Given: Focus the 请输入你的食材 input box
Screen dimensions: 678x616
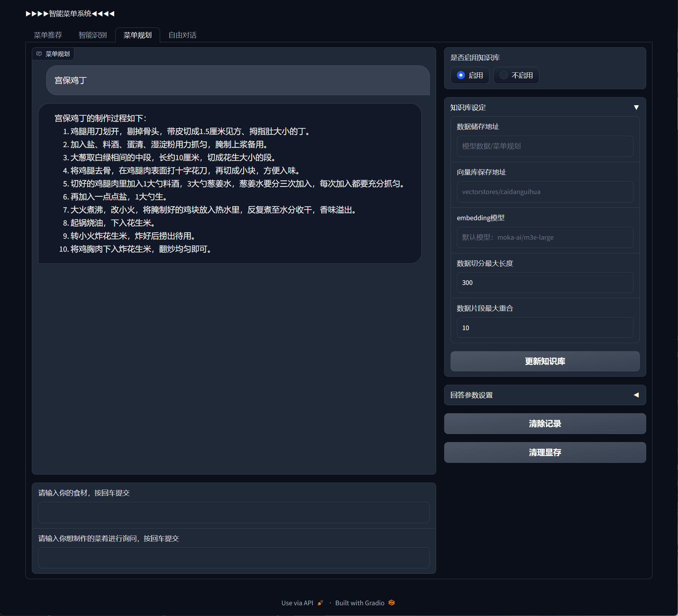Looking at the screenshot, I should coord(234,512).
